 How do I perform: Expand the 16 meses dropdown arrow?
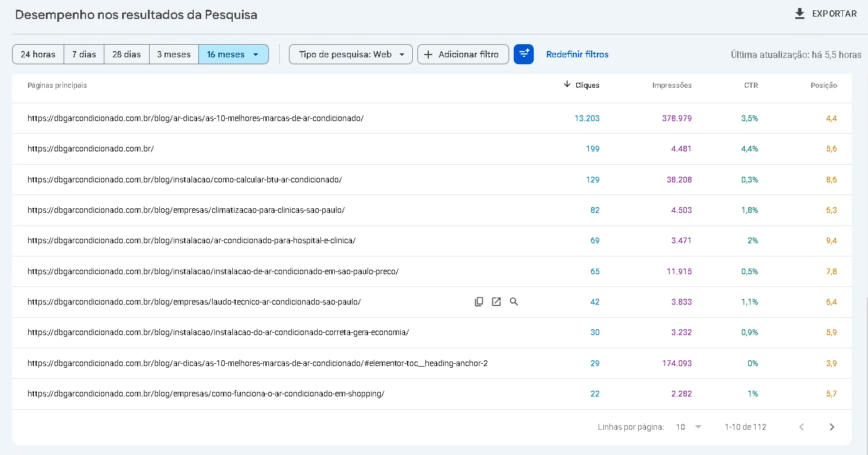point(256,55)
